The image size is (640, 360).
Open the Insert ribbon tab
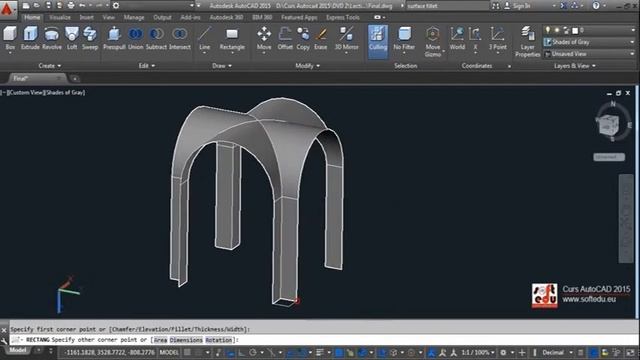coord(87,18)
